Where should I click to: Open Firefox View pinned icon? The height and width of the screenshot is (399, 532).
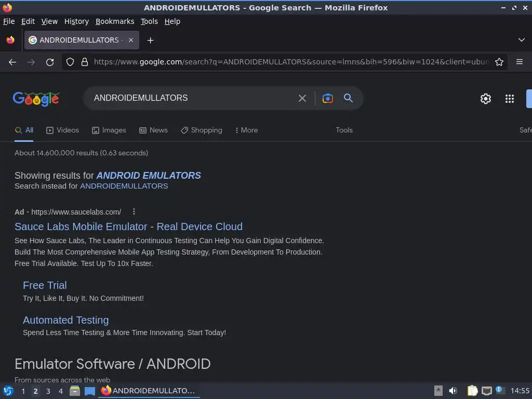click(10, 40)
